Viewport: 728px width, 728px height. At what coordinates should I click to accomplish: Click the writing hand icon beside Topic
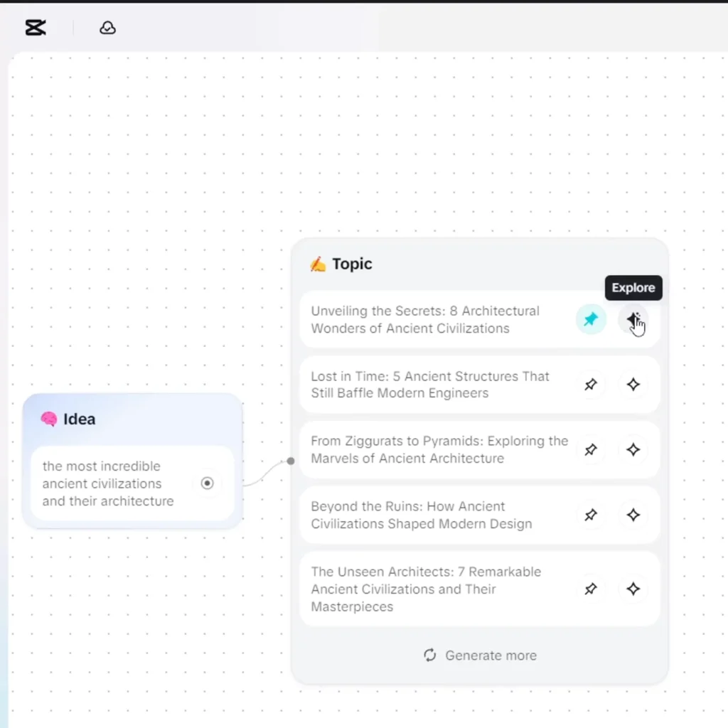tap(318, 264)
